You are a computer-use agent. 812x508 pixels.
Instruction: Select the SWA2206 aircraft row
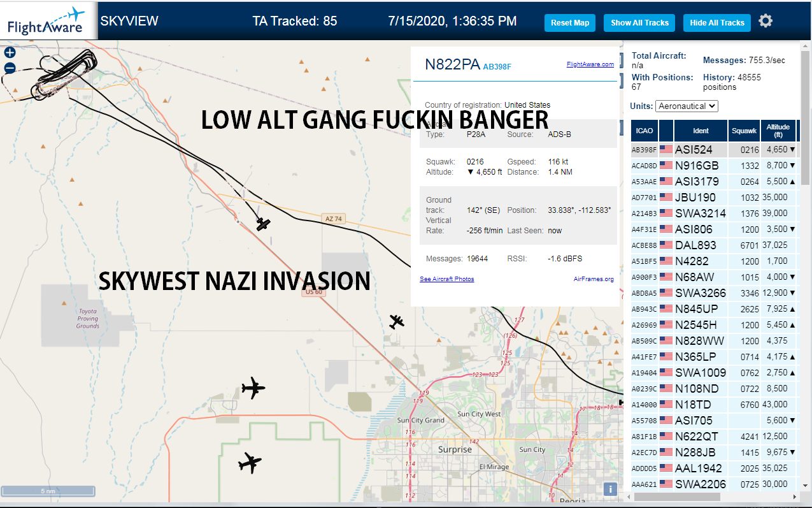[714, 484]
